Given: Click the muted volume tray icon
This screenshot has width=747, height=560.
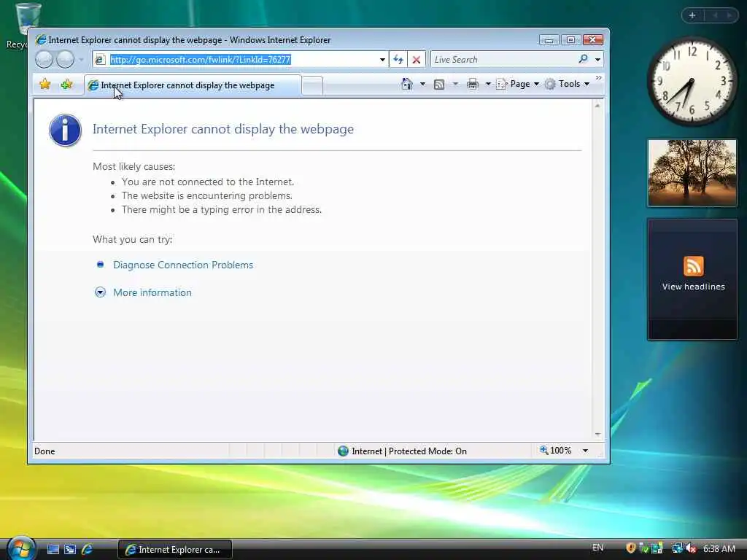Looking at the screenshot, I should point(692,548).
